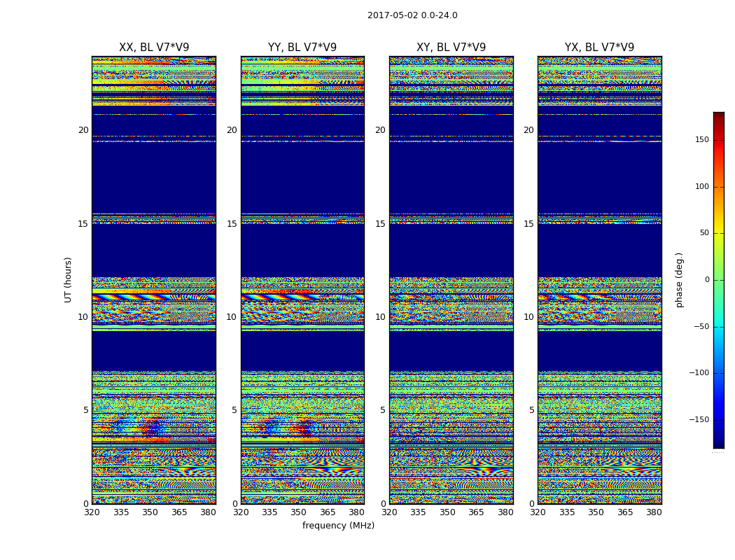Click the figure title "2017-05-02 0.0-24.0"

(x=412, y=15)
